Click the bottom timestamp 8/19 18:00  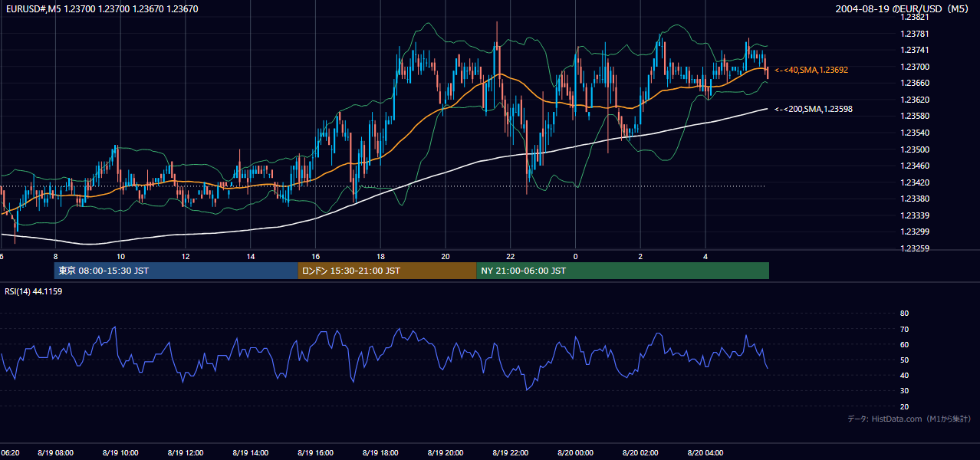(381, 453)
